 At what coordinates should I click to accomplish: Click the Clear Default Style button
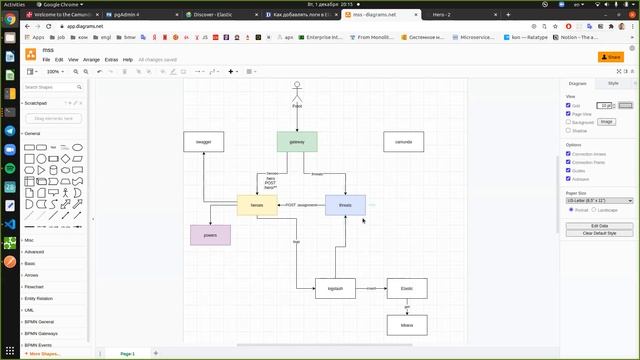599,233
